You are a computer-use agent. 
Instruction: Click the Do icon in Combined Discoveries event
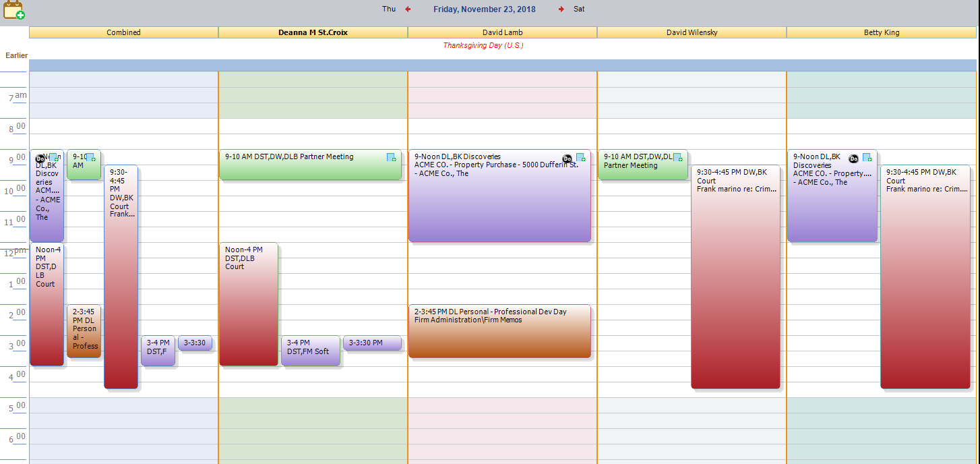40,158
